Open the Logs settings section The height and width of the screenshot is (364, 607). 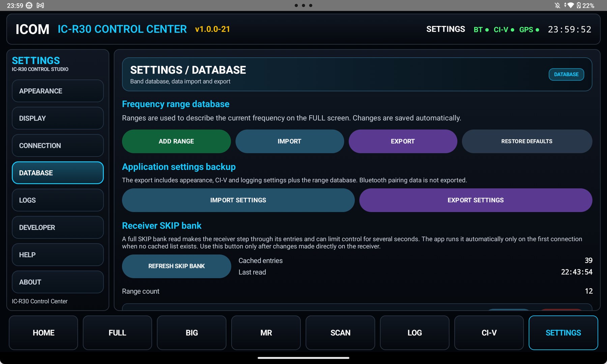click(58, 200)
